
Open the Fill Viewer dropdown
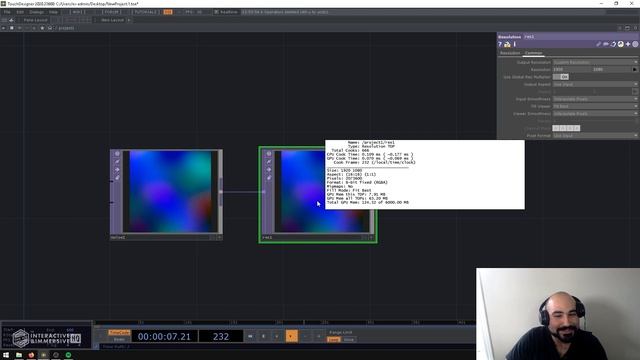coord(595,106)
